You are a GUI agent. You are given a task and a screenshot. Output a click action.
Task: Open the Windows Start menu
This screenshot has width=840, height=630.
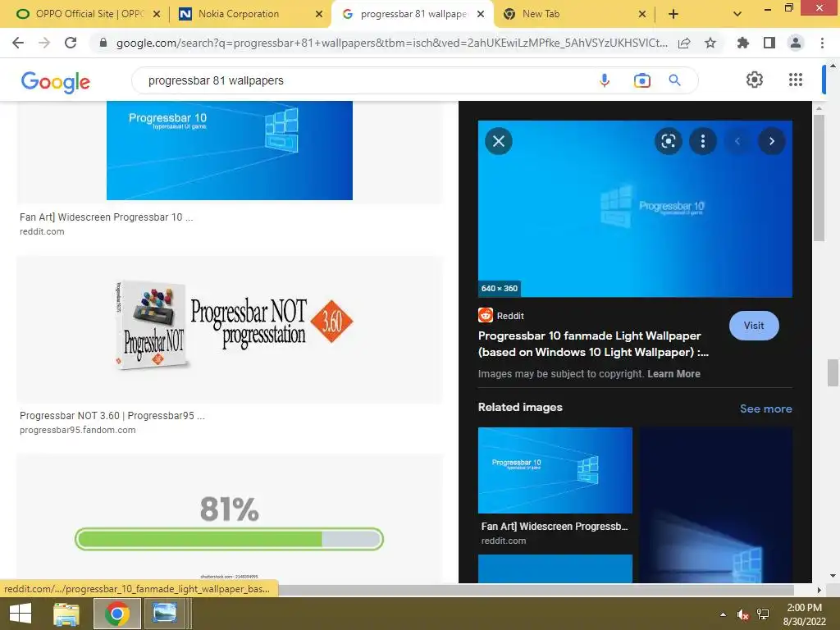click(21, 614)
